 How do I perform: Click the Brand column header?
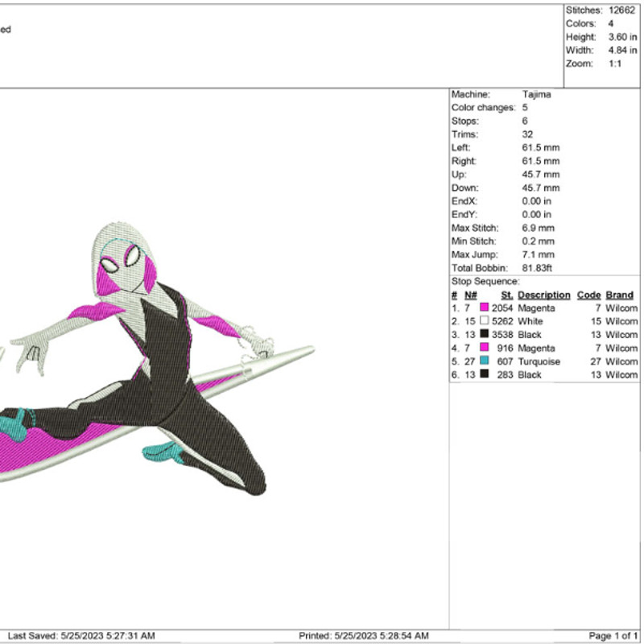[619, 295]
